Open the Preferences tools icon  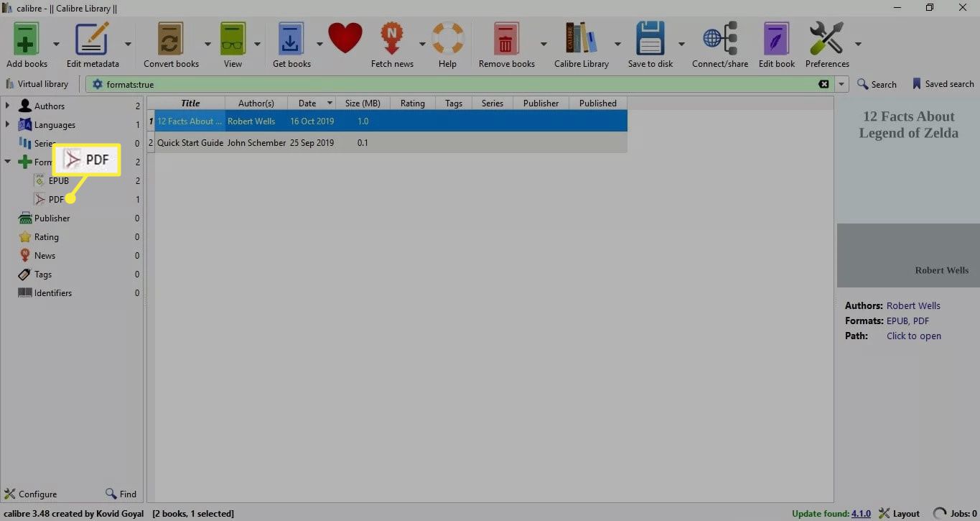(x=826, y=38)
